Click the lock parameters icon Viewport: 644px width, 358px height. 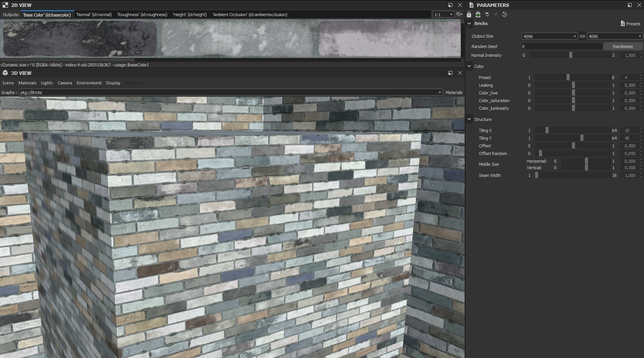pyautogui.click(x=469, y=14)
